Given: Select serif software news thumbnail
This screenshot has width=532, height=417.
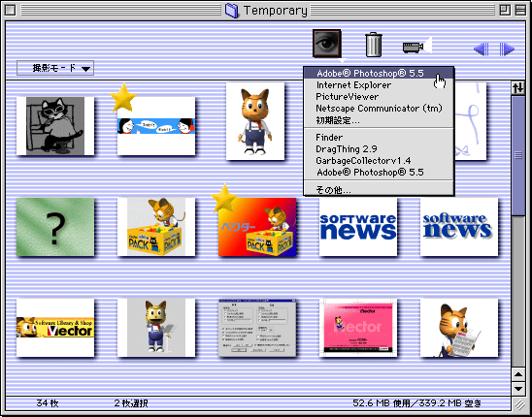Looking at the screenshot, I should [459, 227].
